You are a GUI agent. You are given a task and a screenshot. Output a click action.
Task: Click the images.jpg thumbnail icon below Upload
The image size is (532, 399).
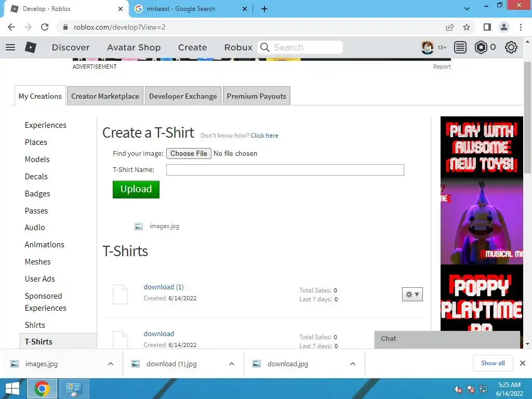[x=138, y=227]
